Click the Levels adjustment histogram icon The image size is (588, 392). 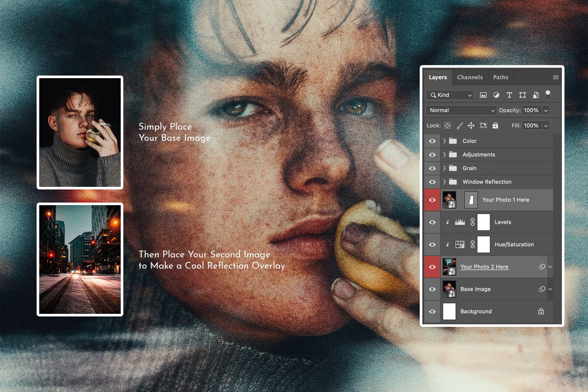point(460,222)
